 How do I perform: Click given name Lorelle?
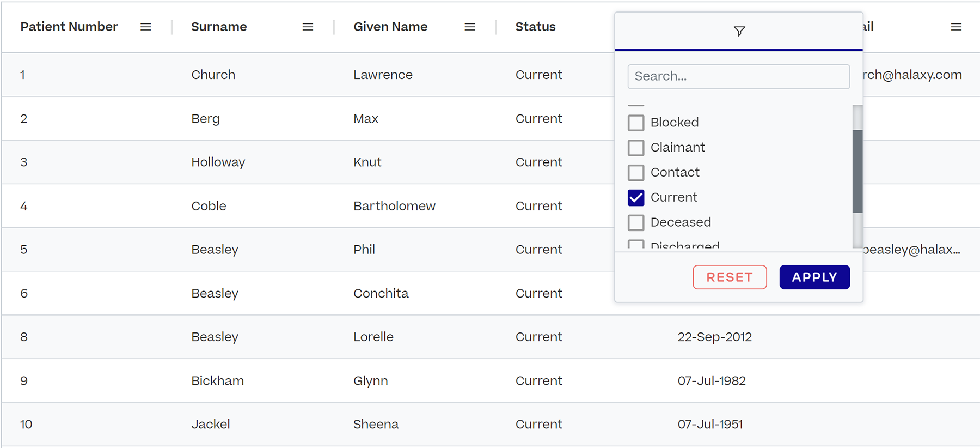click(x=373, y=337)
